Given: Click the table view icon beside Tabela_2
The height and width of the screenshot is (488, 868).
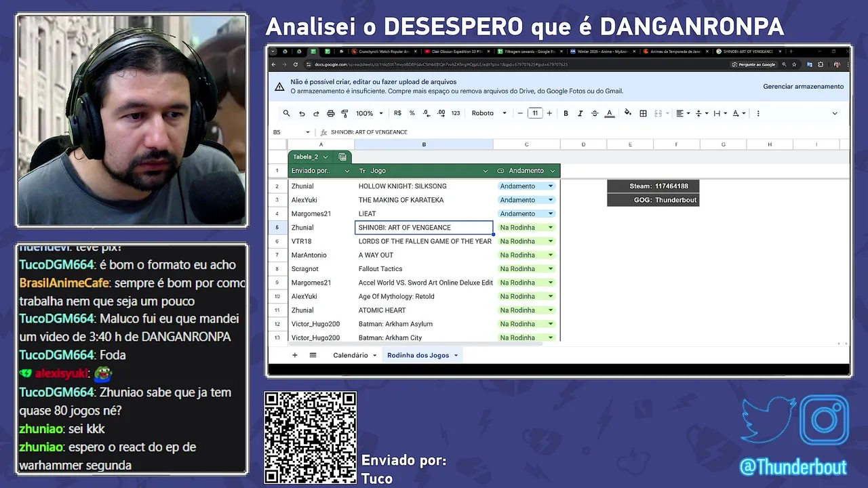Looking at the screenshot, I should coord(342,157).
